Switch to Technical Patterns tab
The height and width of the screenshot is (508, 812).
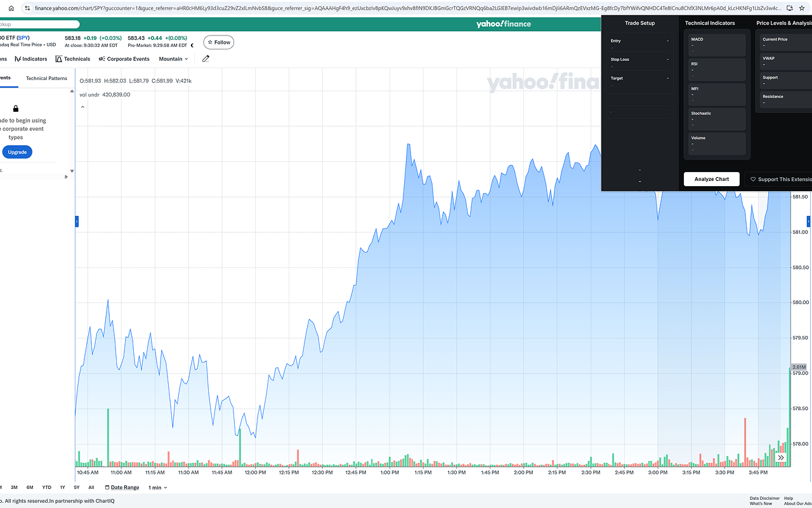click(46, 78)
